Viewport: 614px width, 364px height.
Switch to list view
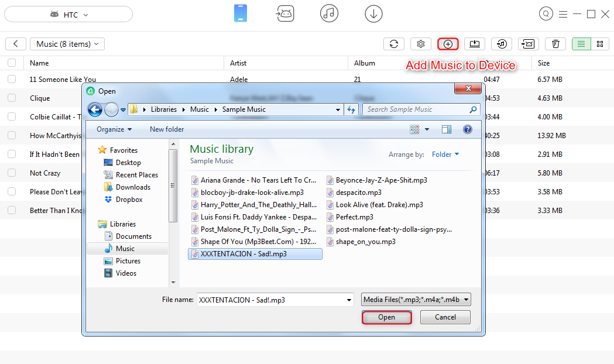pyautogui.click(x=581, y=44)
